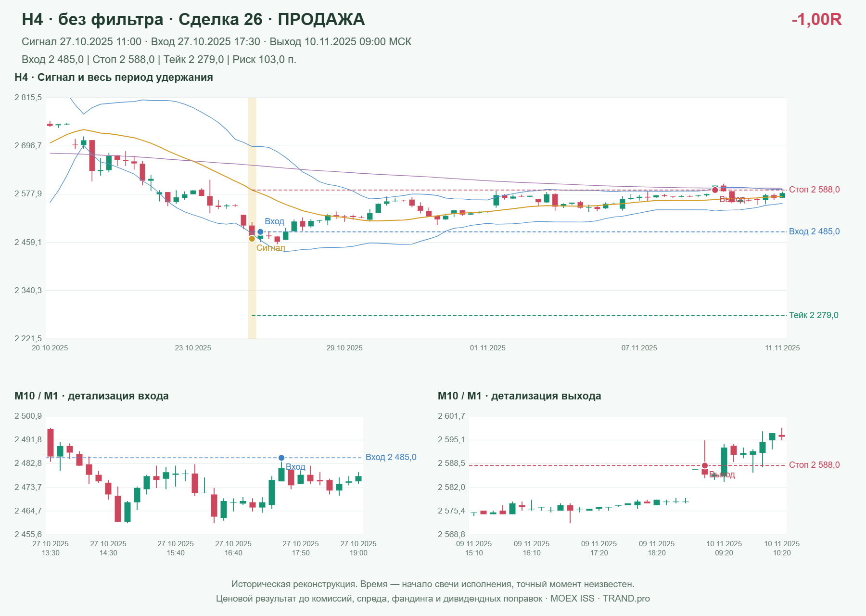Click heading 'H4 · Сигнал и весь период удержания'
This screenshot has width=866, height=616.
tap(114, 77)
